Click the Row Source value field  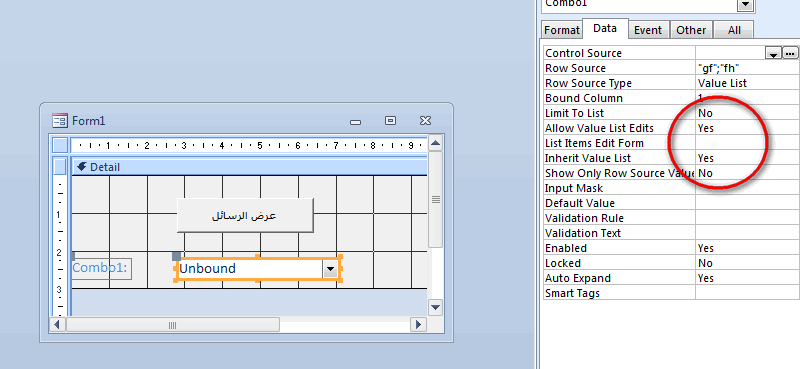point(747,68)
